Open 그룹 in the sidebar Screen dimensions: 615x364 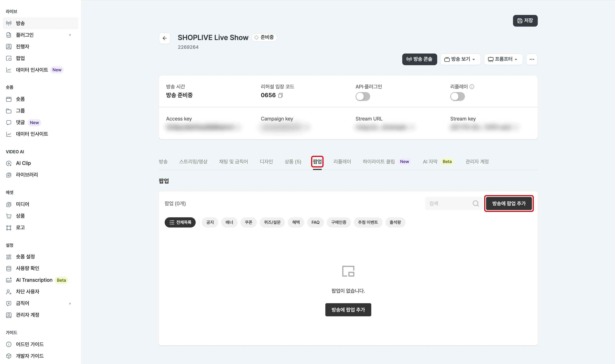pos(40,111)
